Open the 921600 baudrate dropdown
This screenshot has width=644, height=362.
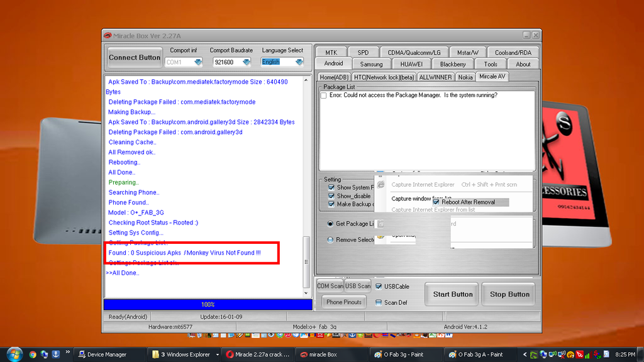coord(247,62)
